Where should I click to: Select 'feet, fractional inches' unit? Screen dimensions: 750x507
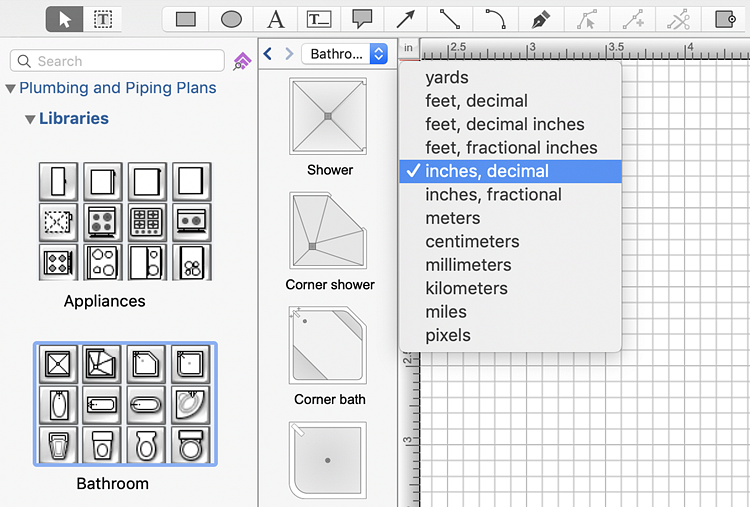click(510, 148)
